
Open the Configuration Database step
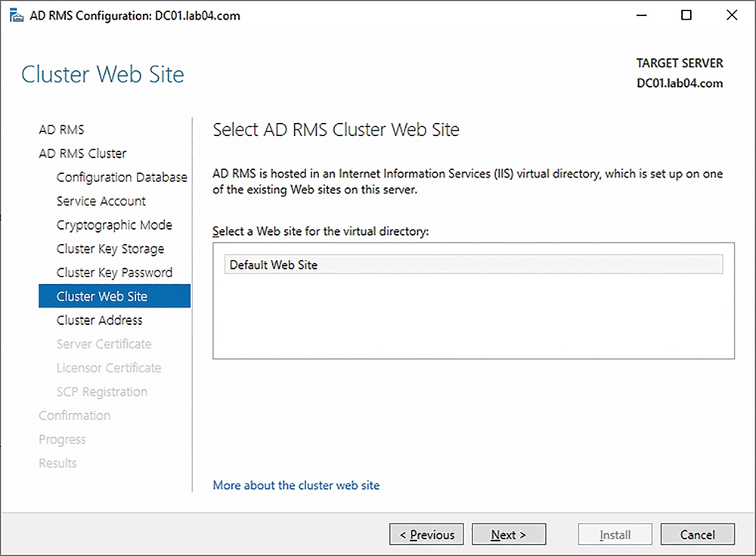click(x=122, y=178)
